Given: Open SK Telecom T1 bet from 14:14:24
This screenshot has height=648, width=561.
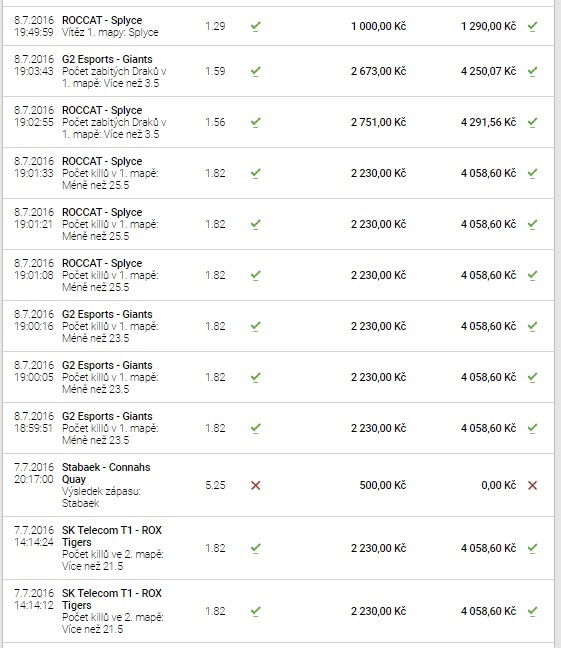Looking at the screenshot, I should pos(278,548).
